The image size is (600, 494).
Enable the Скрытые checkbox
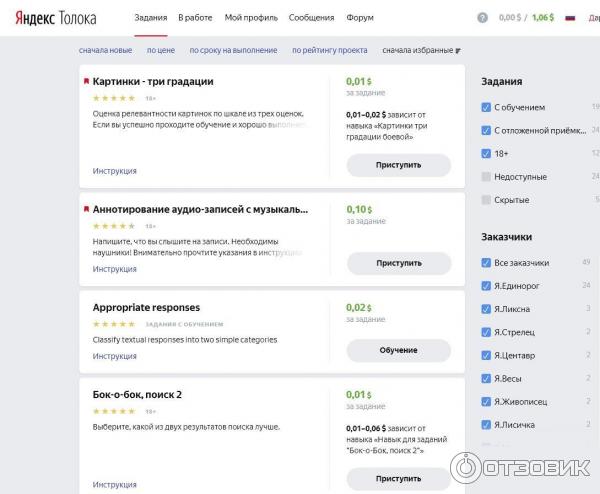486,200
